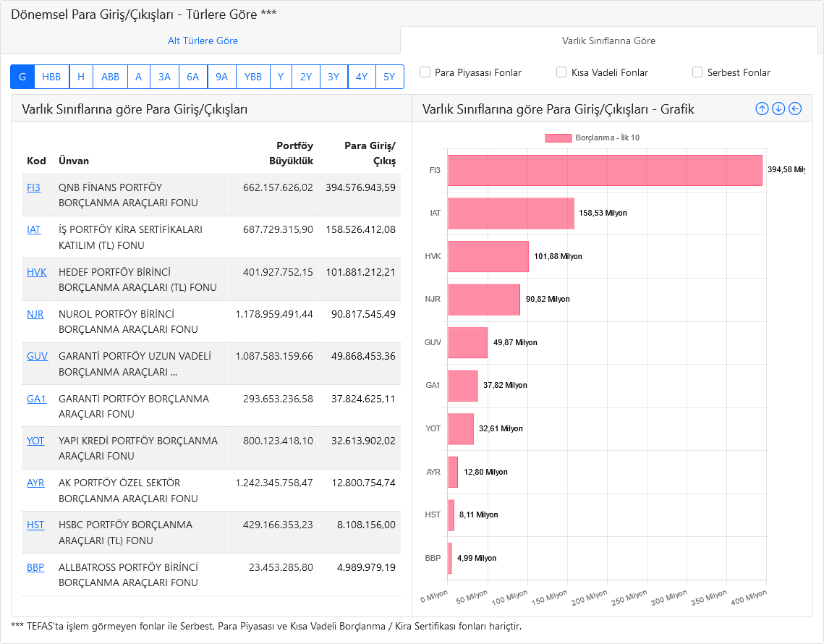Viewport: 824px width, 644px height.
Task: Follow the NJR fund code link
Action: (35, 314)
